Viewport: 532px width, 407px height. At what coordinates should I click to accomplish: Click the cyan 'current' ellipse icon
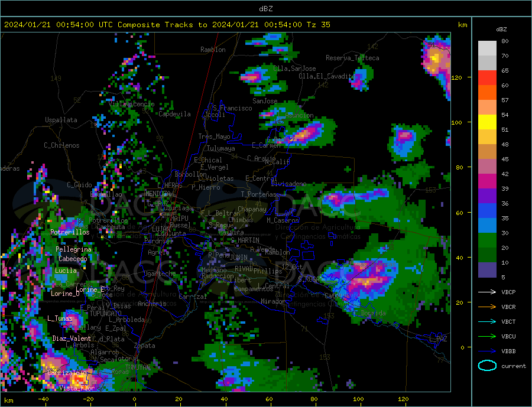tap(487, 366)
